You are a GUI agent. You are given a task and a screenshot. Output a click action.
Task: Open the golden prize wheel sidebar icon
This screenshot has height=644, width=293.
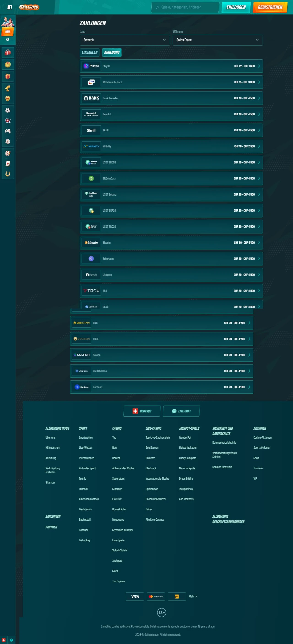pyautogui.click(x=8, y=64)
